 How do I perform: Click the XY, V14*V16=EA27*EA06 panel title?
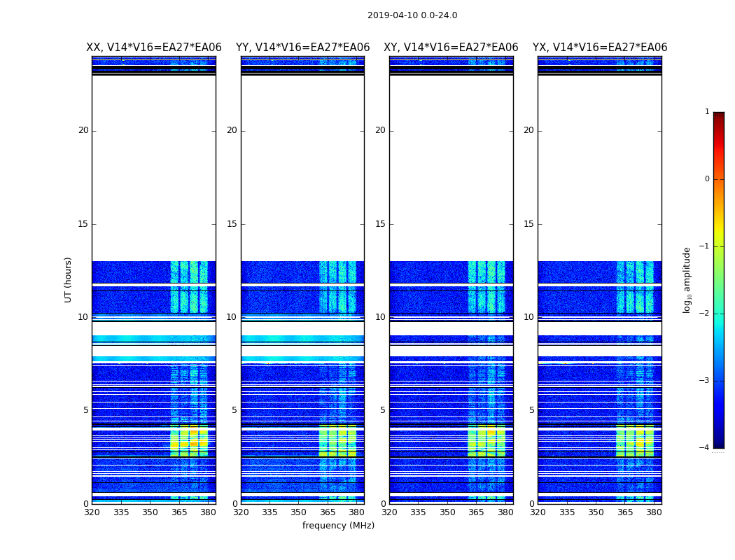(451, 48)
